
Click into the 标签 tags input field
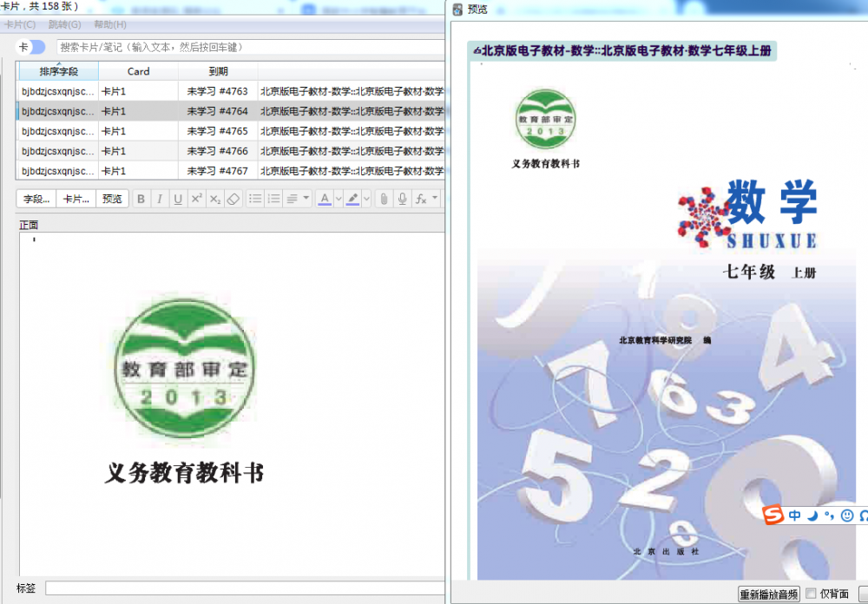[x=246, y=588]
